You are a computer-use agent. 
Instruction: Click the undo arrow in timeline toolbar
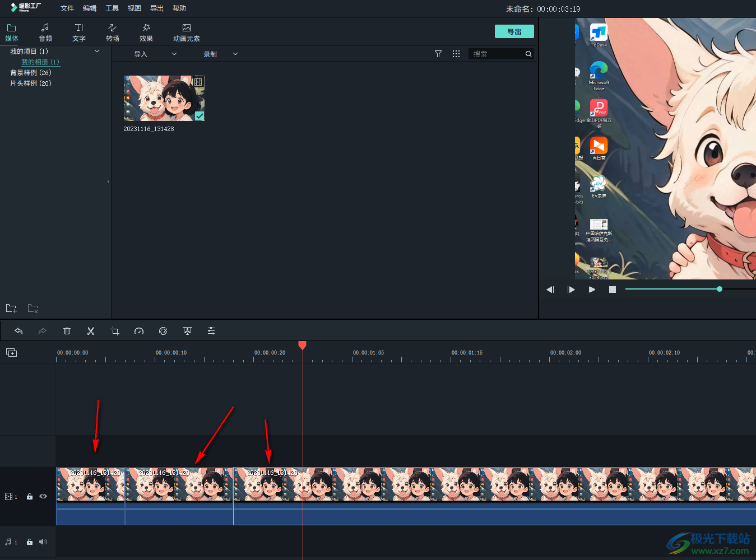point(18,331)
